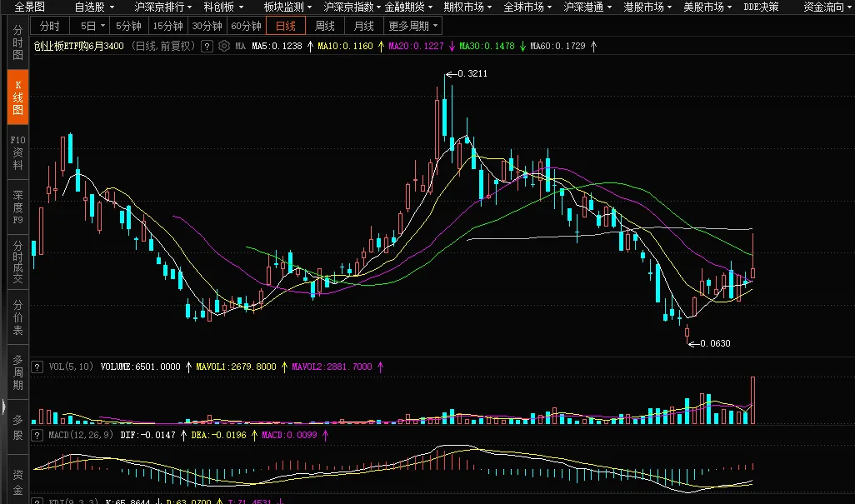Viewport: 855px width, 504px height.
Task: Click the VOLUME:6501.0000 value
Action: 140,367
